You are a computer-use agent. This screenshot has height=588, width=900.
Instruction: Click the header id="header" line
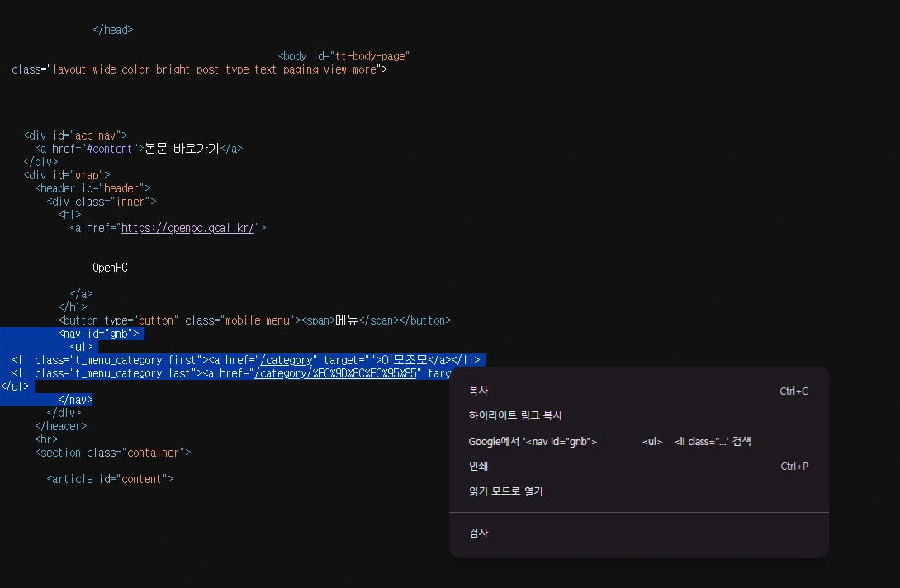click(x=92, y=188)
